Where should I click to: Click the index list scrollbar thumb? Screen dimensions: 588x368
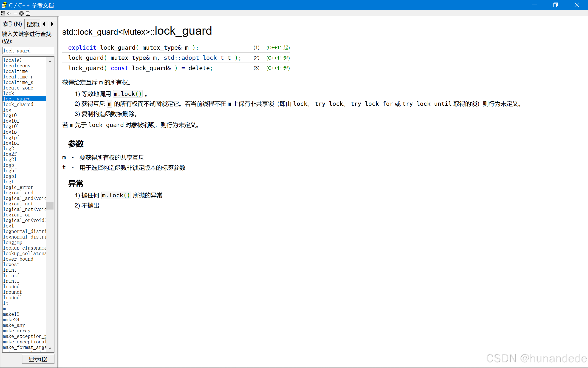(x=50, y=205)
